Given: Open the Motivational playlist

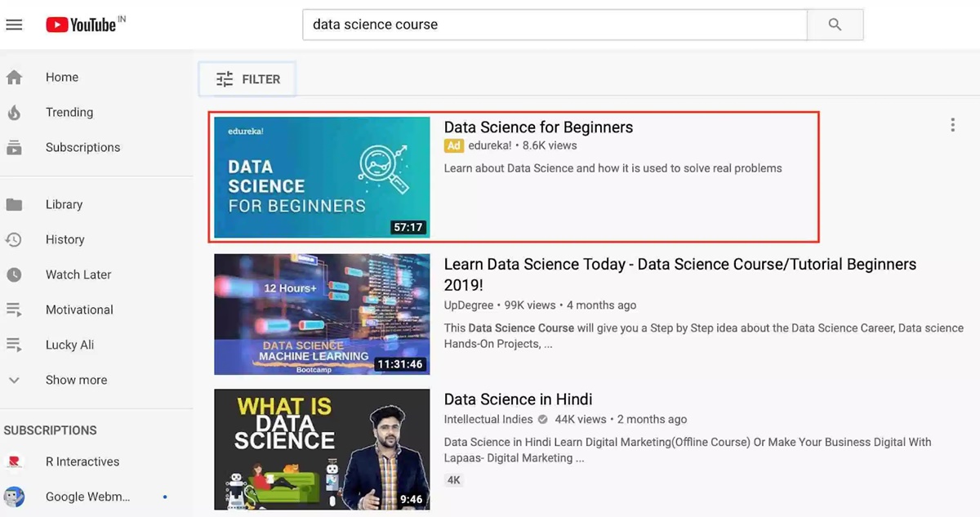Looking at the screenshot, I should 79,310.
